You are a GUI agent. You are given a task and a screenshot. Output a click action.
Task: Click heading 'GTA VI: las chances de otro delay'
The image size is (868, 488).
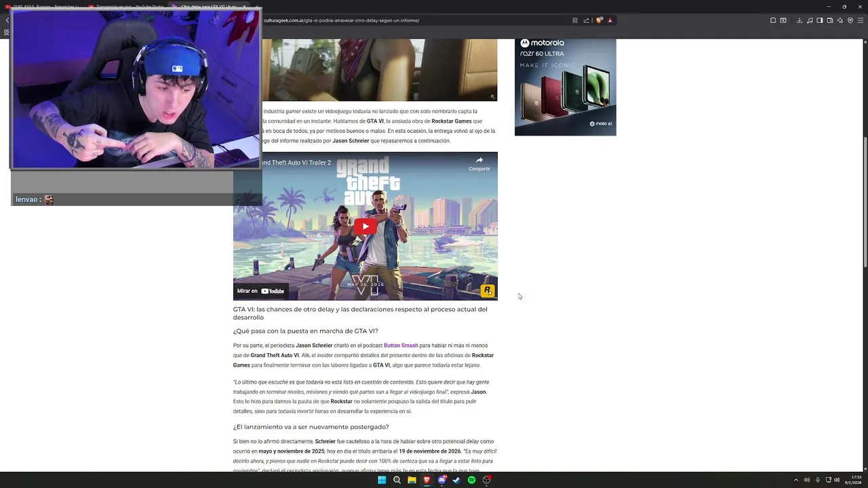360,313
